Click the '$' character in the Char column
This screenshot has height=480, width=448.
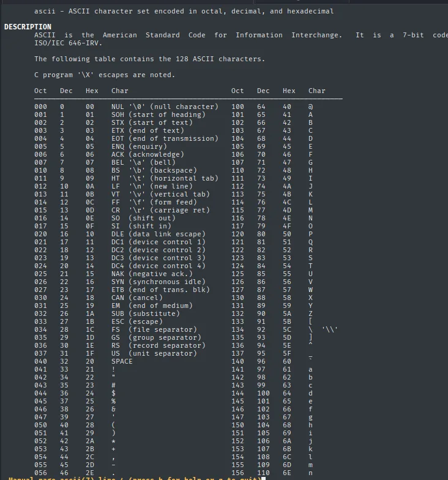coord(114,393)
